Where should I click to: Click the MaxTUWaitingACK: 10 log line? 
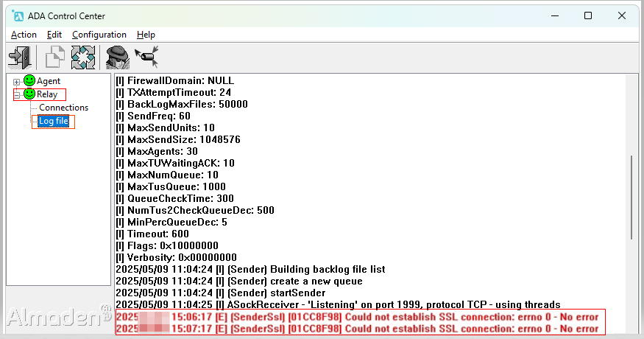click(175, 164)
